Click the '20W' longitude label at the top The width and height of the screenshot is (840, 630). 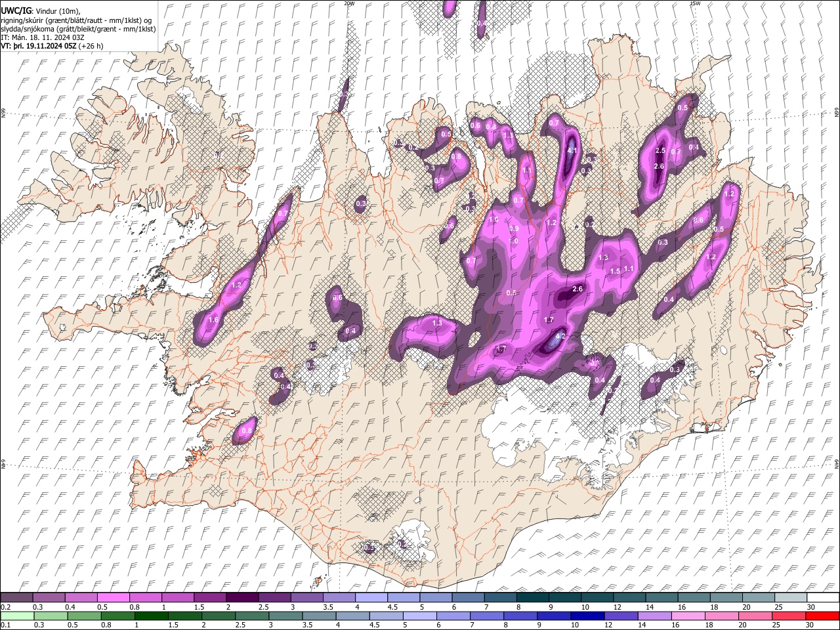pos(349,3)
